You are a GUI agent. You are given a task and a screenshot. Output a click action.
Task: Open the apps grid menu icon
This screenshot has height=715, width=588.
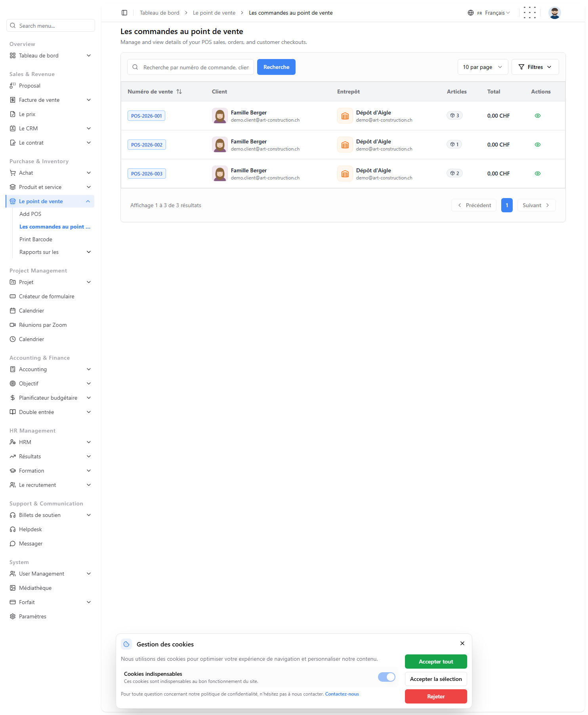(529, 13)
